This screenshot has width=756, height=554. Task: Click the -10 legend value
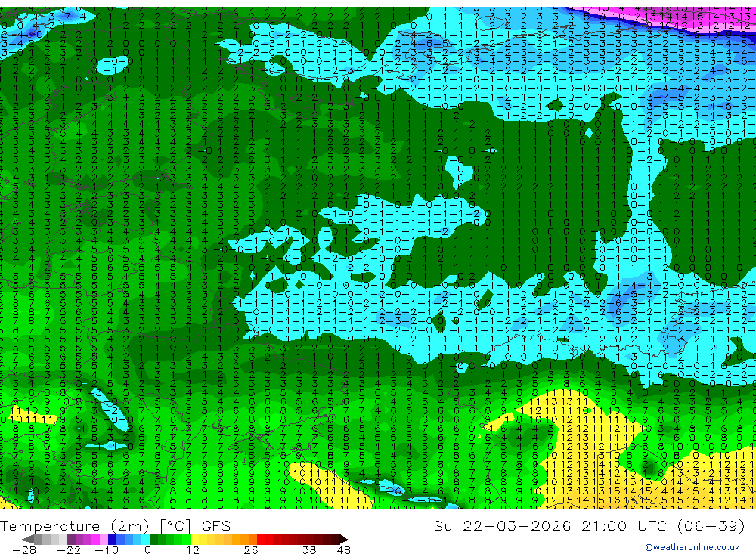point(106,549)
